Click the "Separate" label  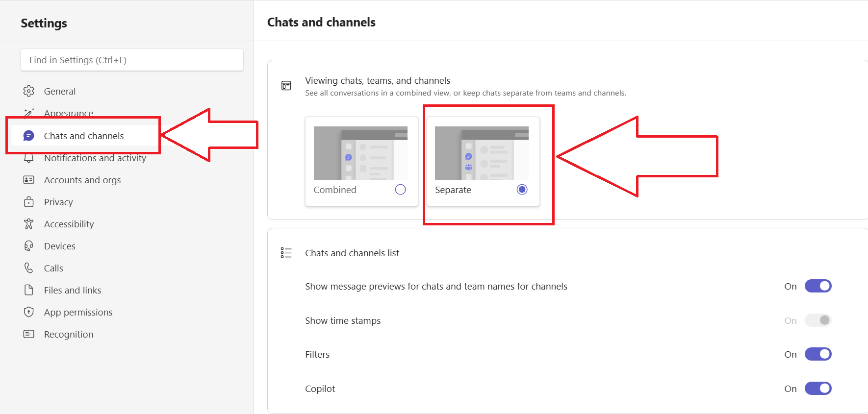click(453, 190)
